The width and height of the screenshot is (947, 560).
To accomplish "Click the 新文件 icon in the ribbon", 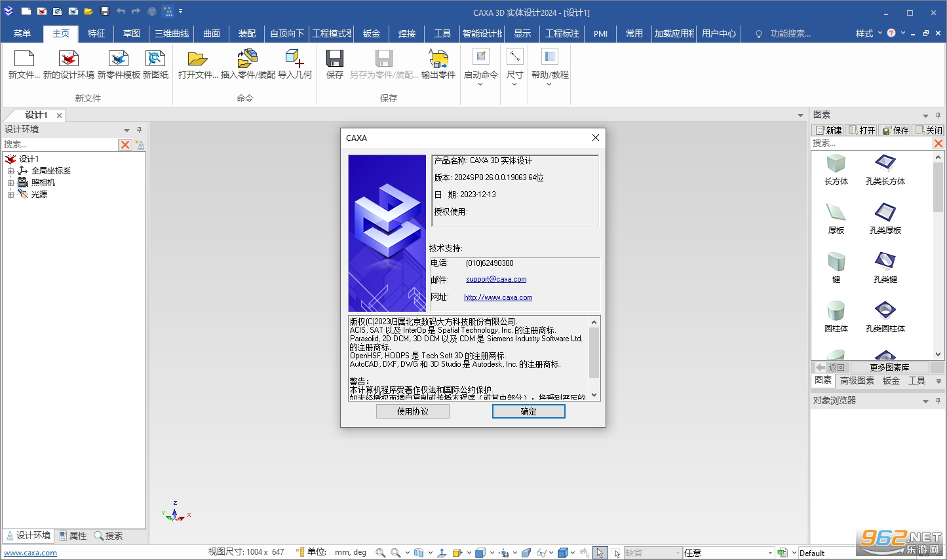I will pyautogui.click(x=24, y=59).
